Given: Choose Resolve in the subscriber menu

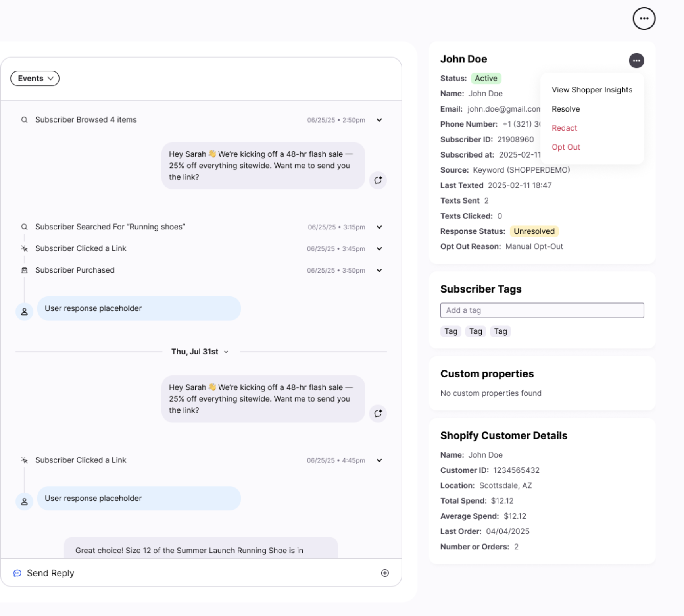Looking at the screenshot, I should [x=565, y=109].
